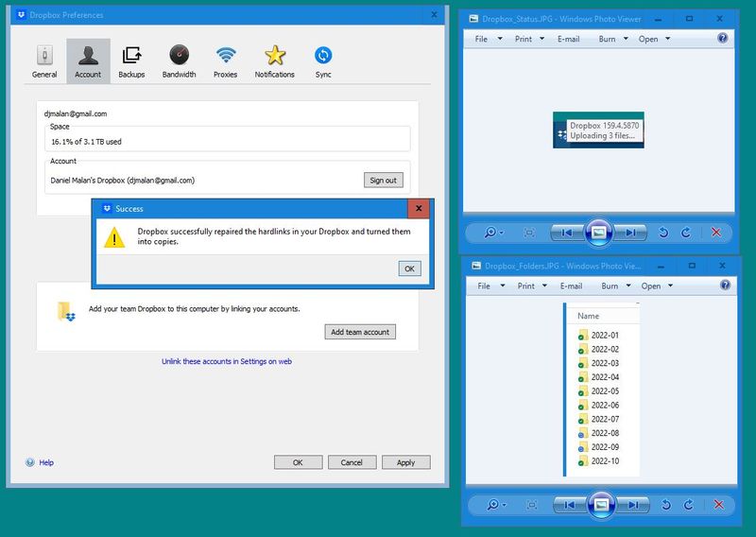Open Unlink these accounts in Settings on web
756x537 pixels.
(227, 361)
